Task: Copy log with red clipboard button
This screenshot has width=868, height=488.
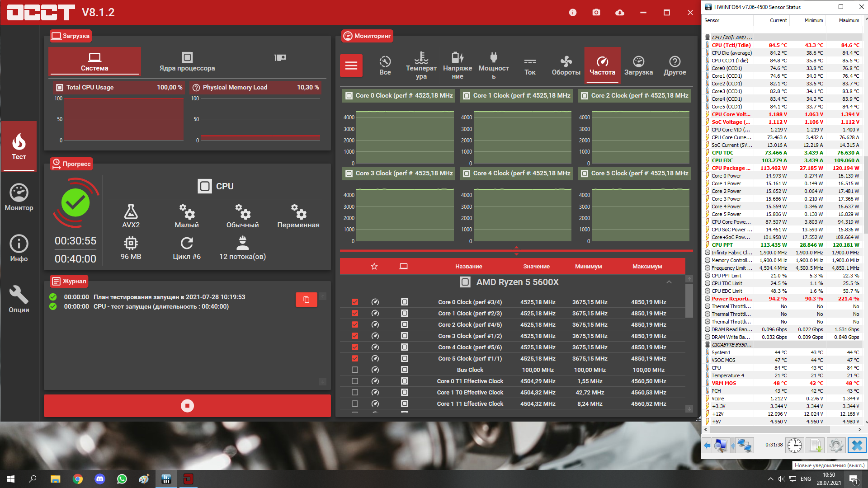Action: tap(306, 300)
